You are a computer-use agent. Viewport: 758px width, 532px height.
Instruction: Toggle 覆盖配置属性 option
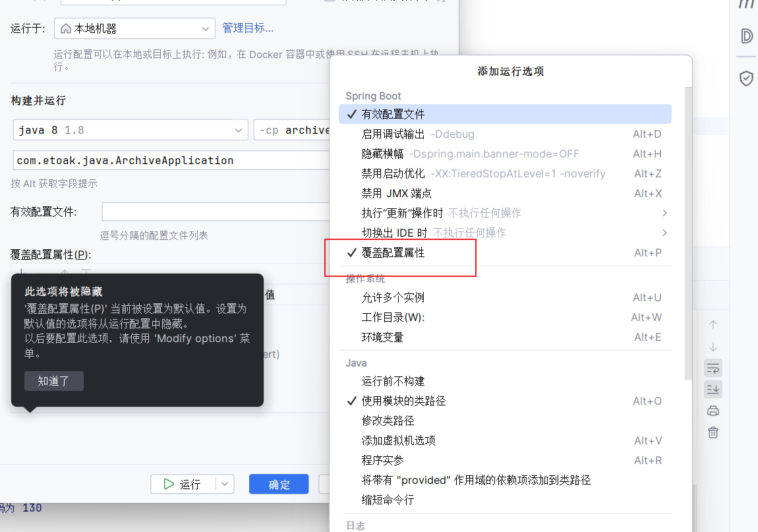[505, 252]
